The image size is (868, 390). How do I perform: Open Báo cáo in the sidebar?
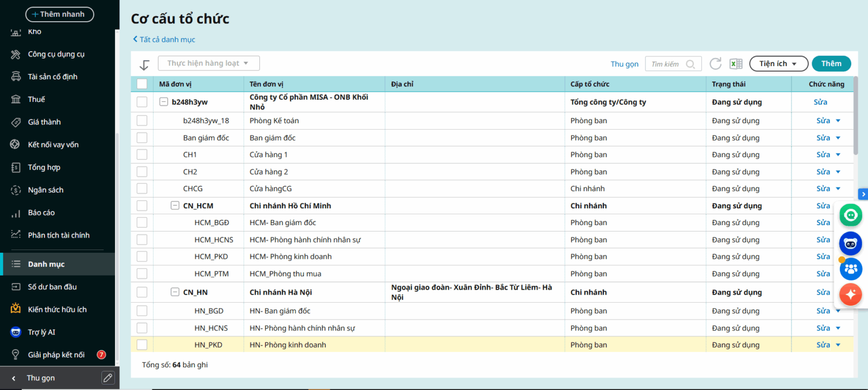(41, 213)
